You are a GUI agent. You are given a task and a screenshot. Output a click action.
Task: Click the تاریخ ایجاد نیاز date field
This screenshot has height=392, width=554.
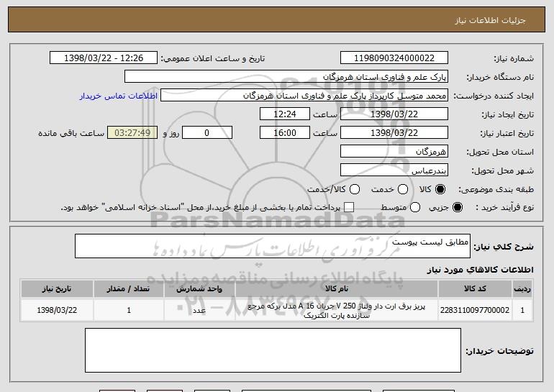point(394,114)
